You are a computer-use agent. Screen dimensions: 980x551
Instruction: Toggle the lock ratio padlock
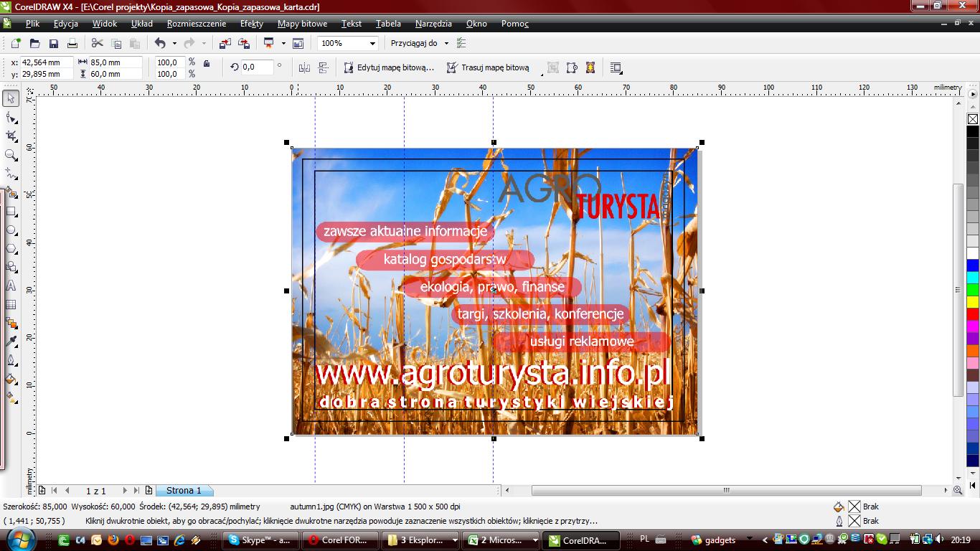click(207, 64)
